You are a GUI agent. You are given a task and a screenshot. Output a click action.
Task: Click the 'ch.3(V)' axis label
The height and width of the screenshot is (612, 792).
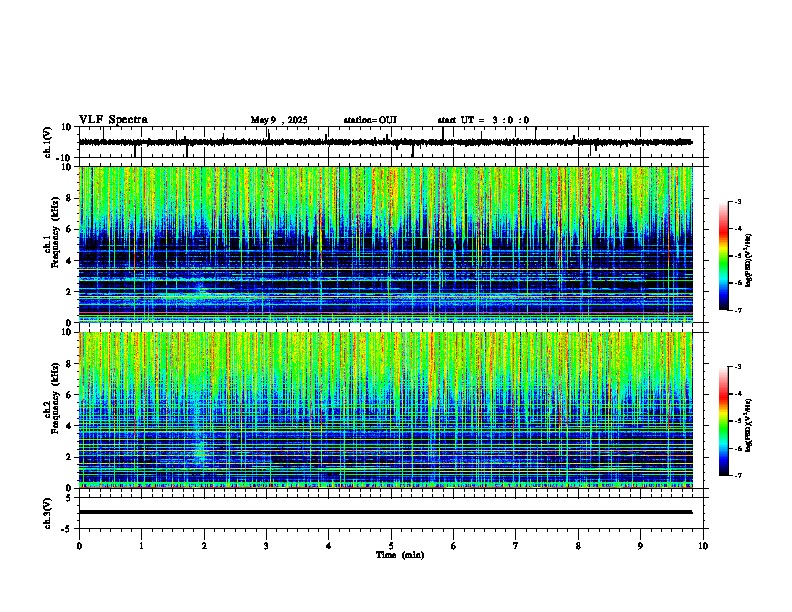coord(48,514)
